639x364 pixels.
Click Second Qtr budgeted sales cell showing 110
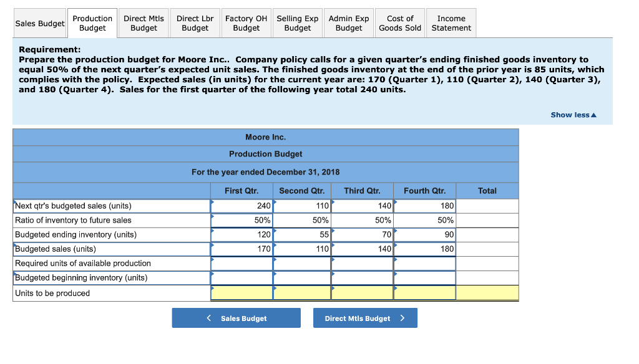tap(301, 249)
